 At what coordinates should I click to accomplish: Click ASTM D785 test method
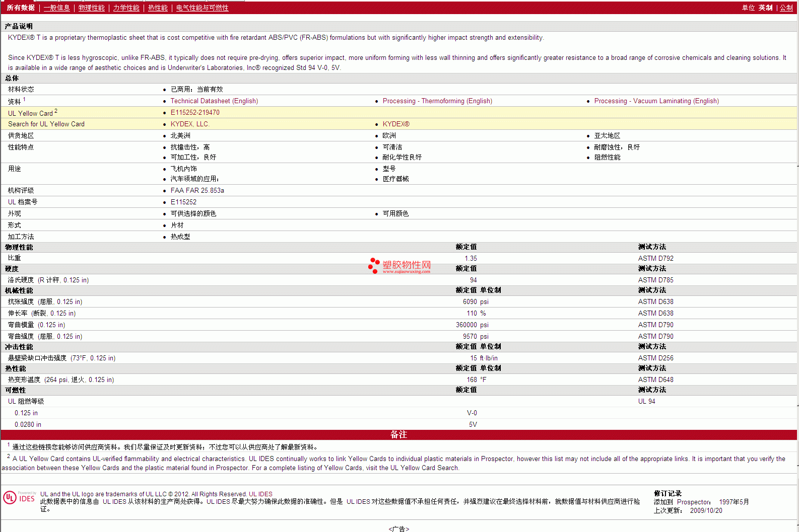[x=656, y=280]
